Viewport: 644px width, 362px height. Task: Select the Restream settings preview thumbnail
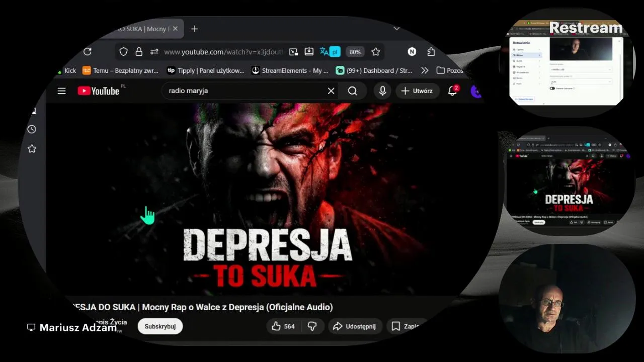[x=567, y=63]
